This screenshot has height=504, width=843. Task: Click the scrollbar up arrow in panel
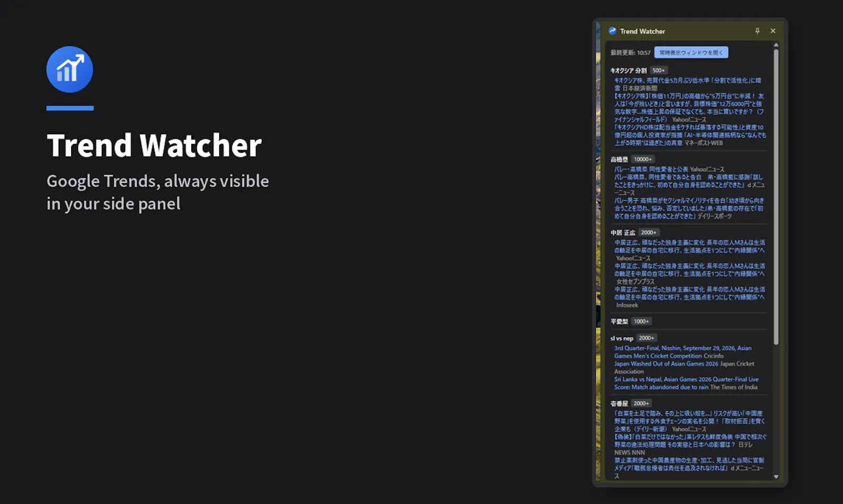pos(776,45)
